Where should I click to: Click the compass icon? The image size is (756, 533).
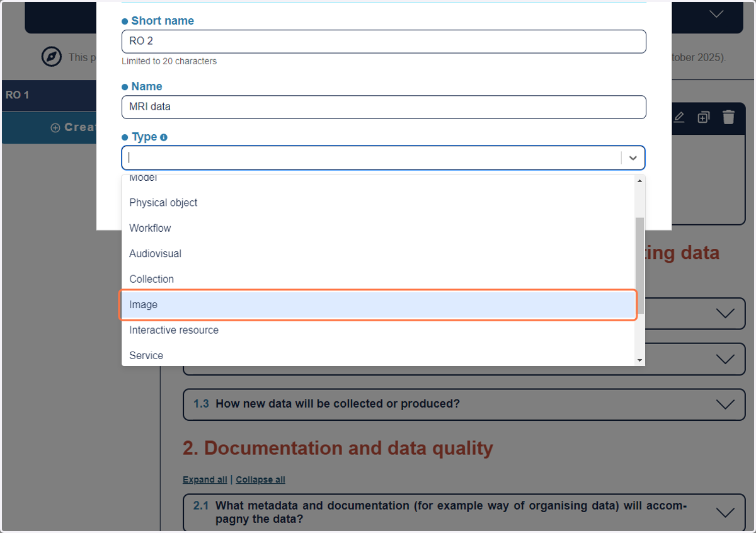52,57
